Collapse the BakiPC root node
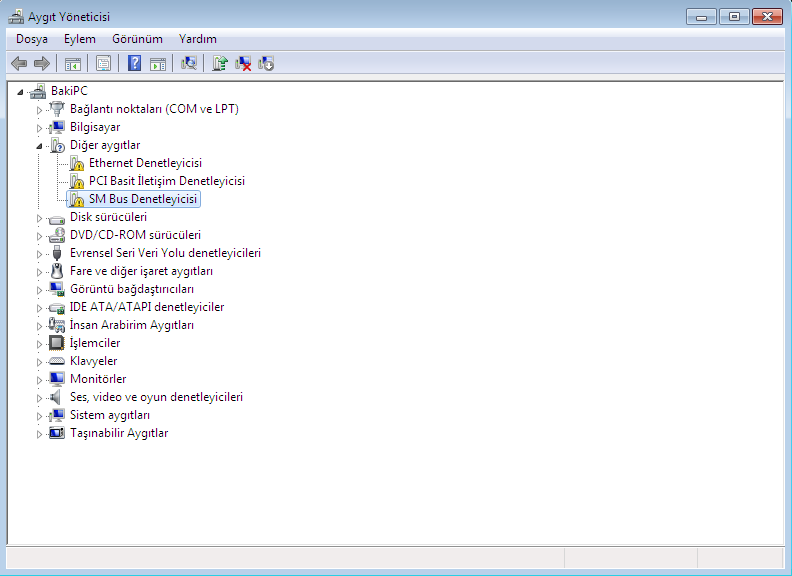 20,92
